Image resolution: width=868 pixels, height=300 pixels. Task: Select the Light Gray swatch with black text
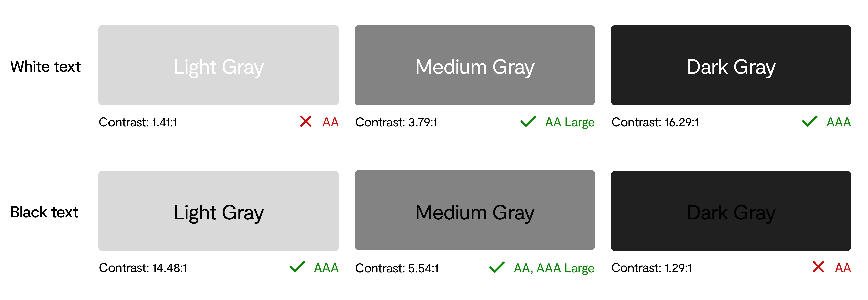[218, 211]
